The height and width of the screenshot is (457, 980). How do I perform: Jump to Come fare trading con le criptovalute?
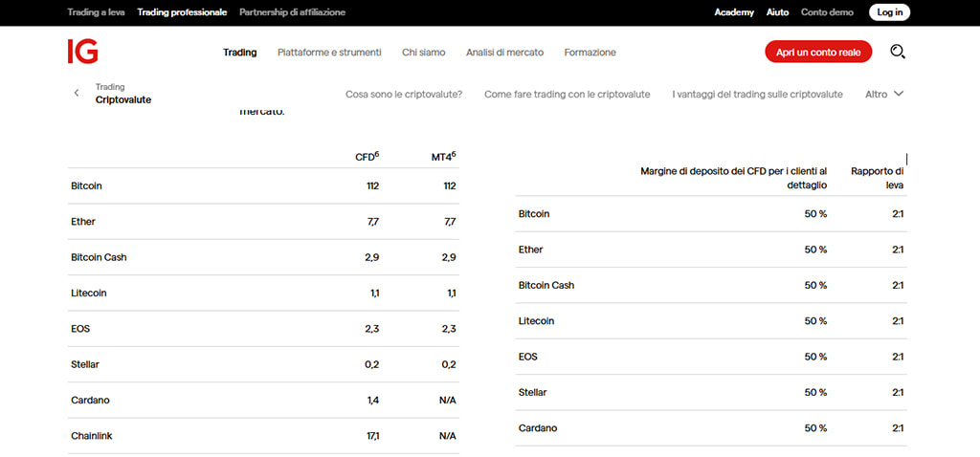click(567, 95)
